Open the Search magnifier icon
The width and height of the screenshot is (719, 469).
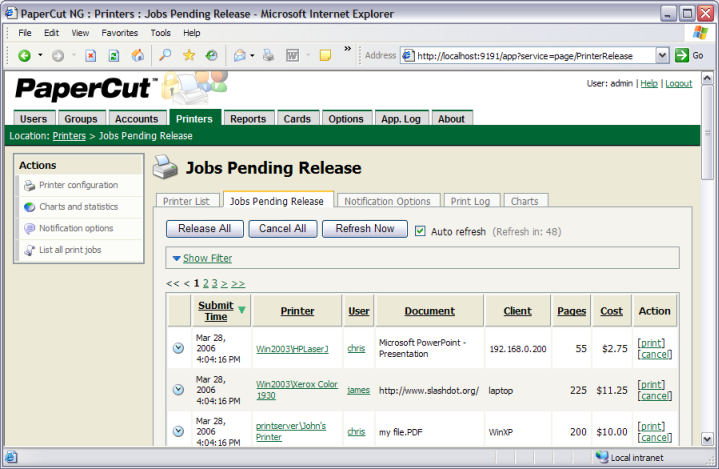[x=165, y=55]
